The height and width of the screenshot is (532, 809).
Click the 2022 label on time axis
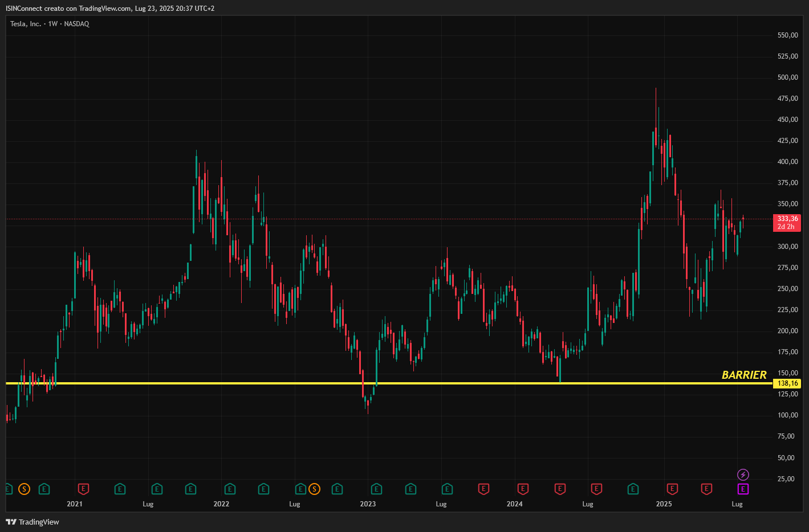pyautogui.click(x=221, y=504)
